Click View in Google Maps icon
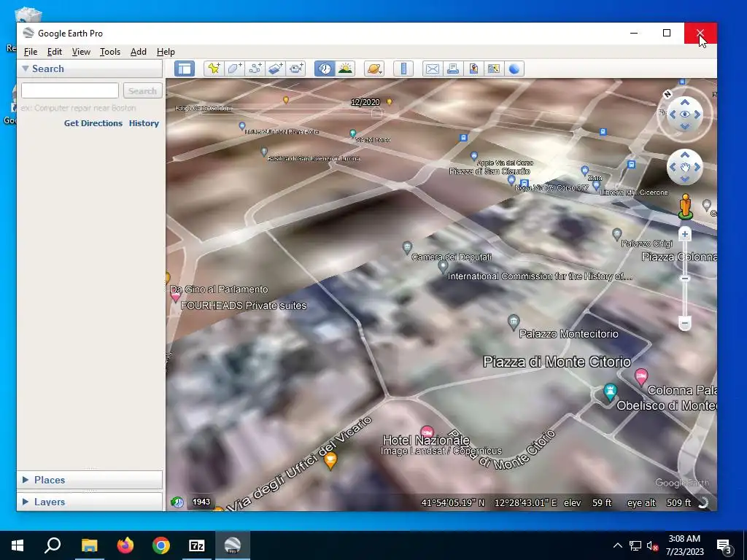 pos(494,69)
